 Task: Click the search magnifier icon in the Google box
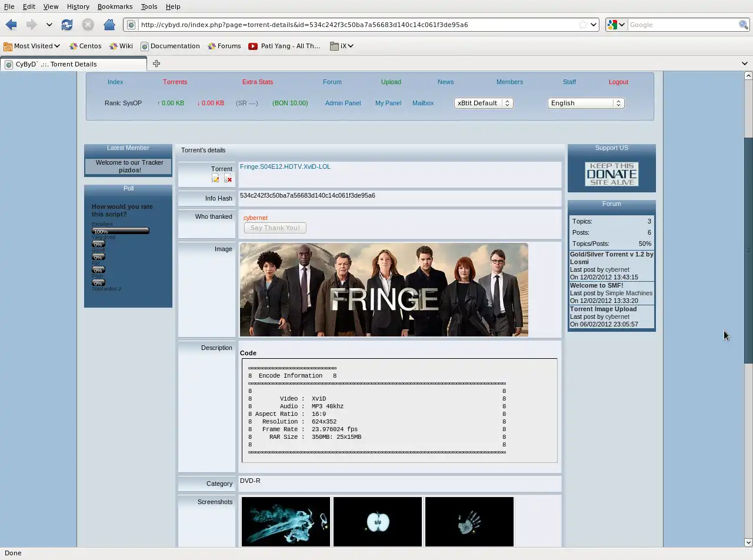pyautogui.click(x=744, y=25)
